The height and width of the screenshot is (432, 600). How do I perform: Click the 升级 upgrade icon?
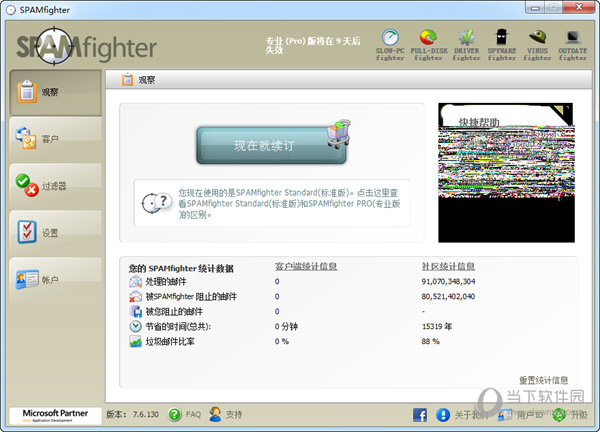(x=559, y=415)
